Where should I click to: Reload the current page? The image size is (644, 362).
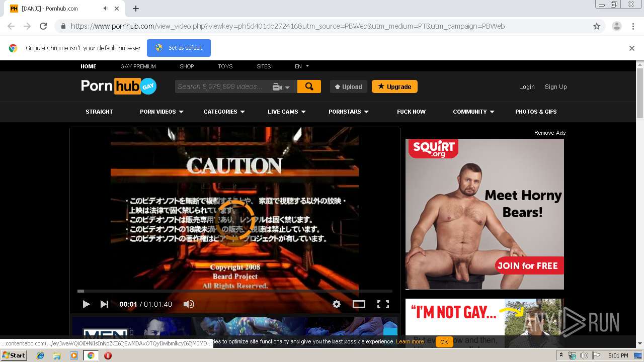click(x=43, y=26)
